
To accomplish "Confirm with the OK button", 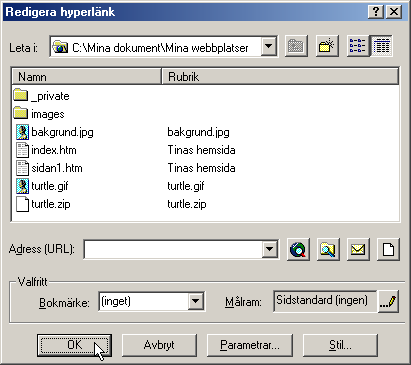I will 74,345.
